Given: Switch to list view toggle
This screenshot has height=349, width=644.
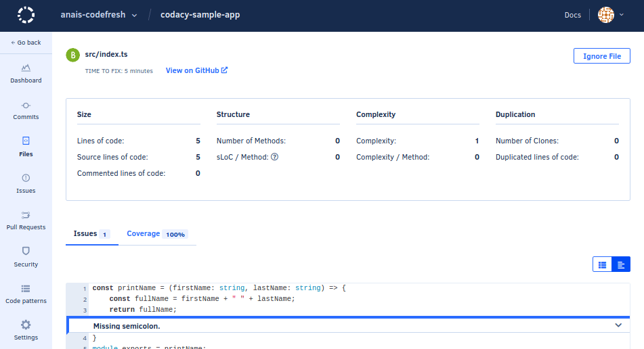Looking at the screenshot, I should coord(602,264).
